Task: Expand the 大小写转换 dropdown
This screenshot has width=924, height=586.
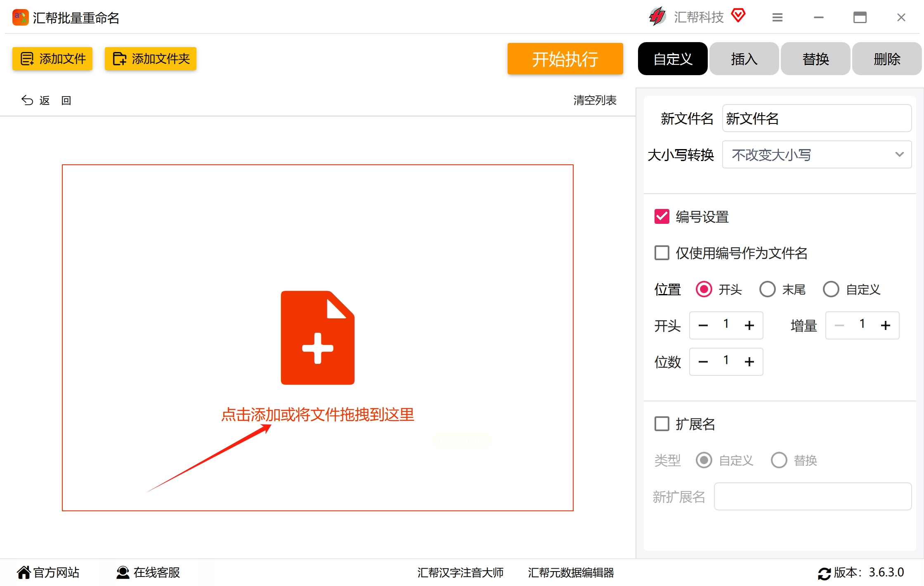Action: [x=816, y=154]
